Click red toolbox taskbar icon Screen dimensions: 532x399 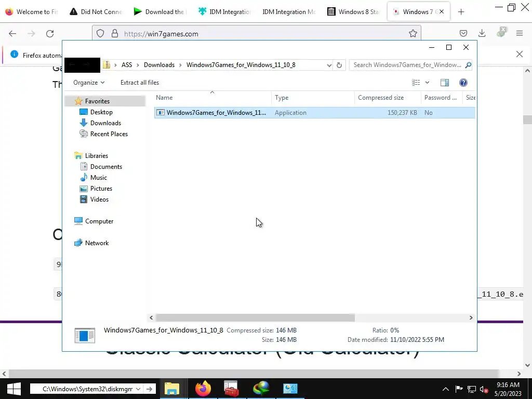232,389
